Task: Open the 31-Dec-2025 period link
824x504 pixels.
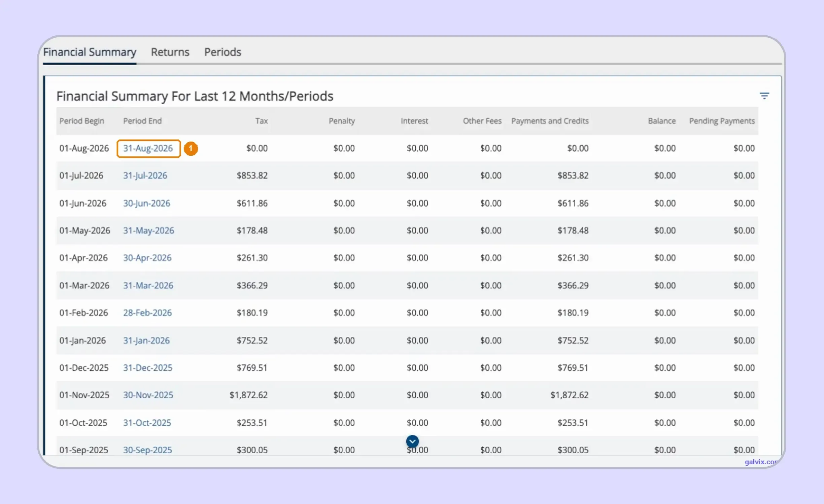Action: tap(148, 368)
